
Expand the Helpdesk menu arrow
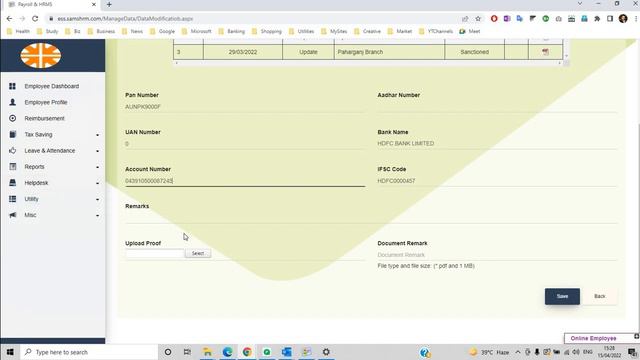pyautogui.click(x=98, y=183)
